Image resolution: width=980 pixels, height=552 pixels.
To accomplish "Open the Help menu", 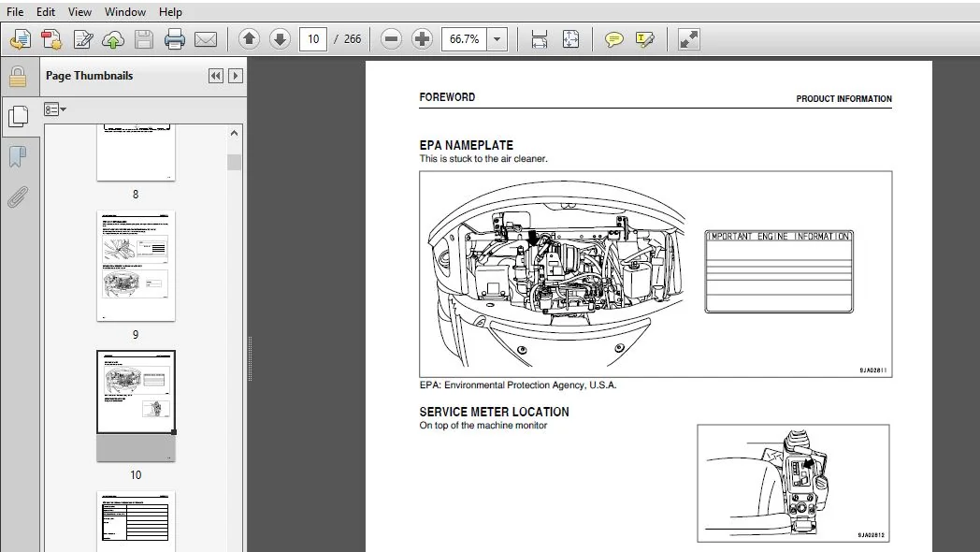I will 170,12.
